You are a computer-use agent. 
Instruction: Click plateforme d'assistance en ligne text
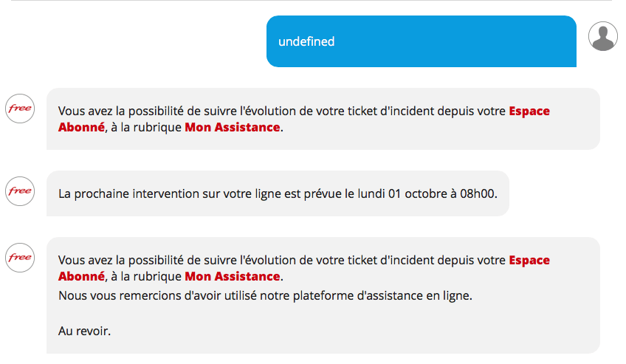pos(382,296)
